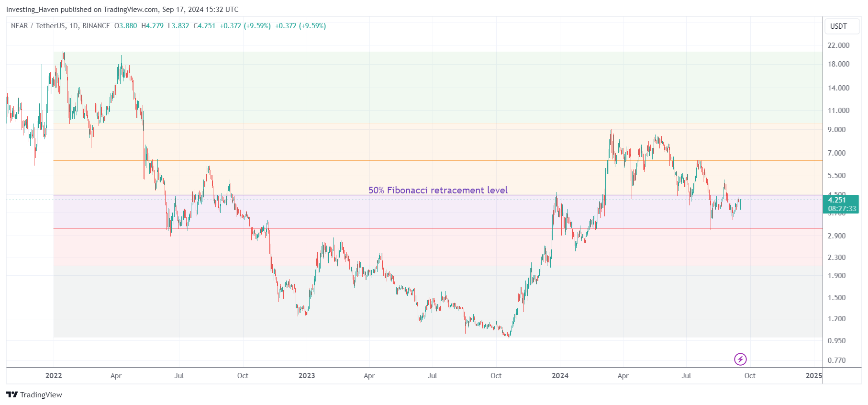This screenshot has width=868, height=405.
Task: Click the TradingView logo at bottom left
Action: coord(34,394)
